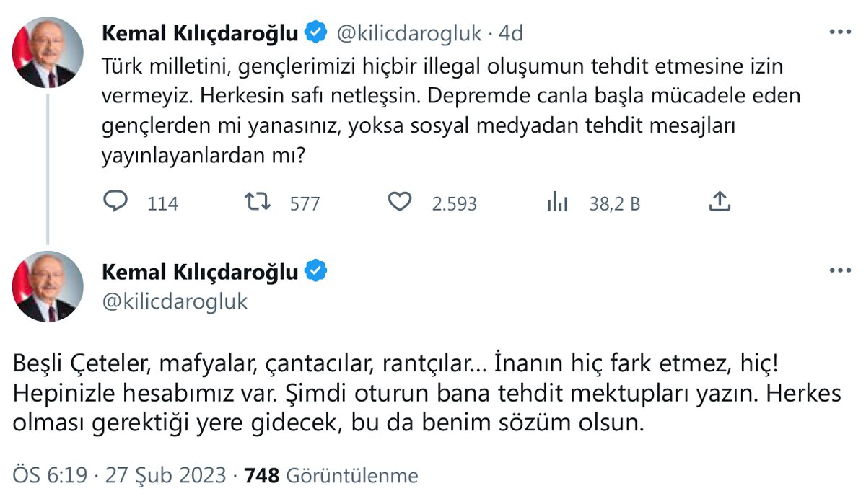The width and height of the screenshot is (866, 504).
Task: Open more options on the first tweet
Action: pos(840,33)
